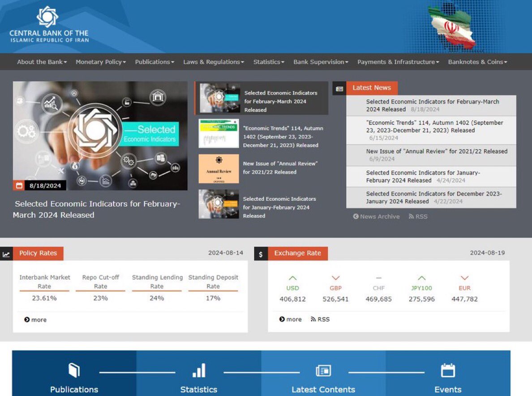Open Annual Review news item dated 6/9/2024

coord(431,155)
